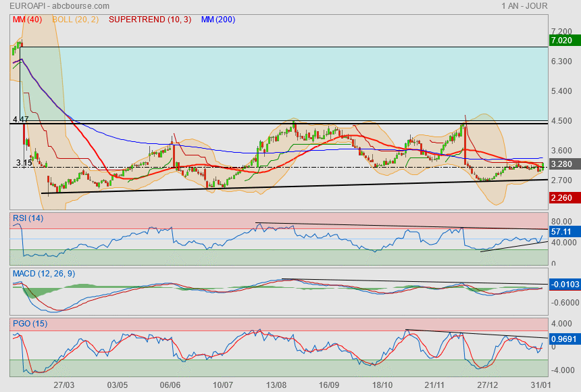Click the 18/10 date on time axis
The width and height of the screenshot is (581, 392).
(x=382, y=385)
